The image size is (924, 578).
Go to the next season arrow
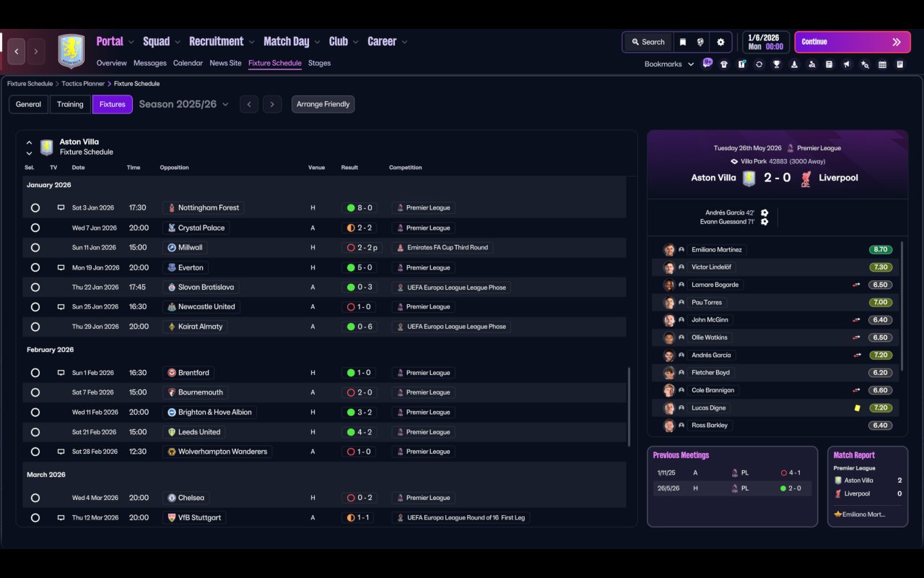point(272,105)
